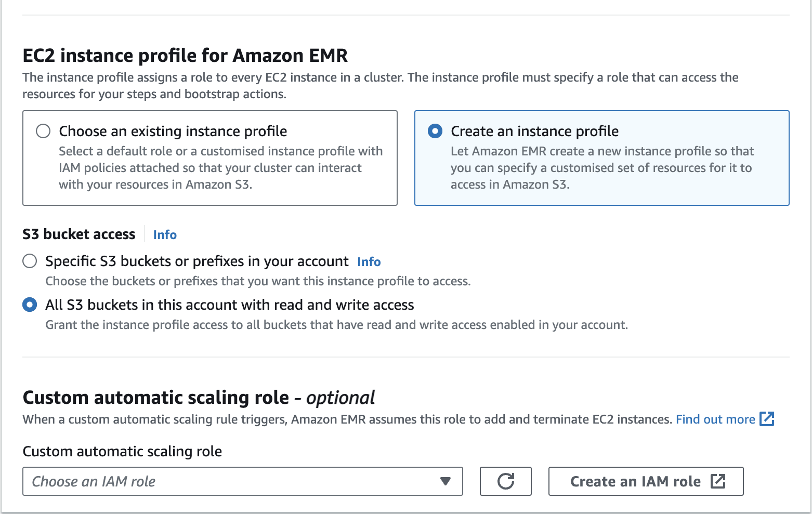
Task: Open the Info link next to S3 bucket access
Action: click(165, 235)
